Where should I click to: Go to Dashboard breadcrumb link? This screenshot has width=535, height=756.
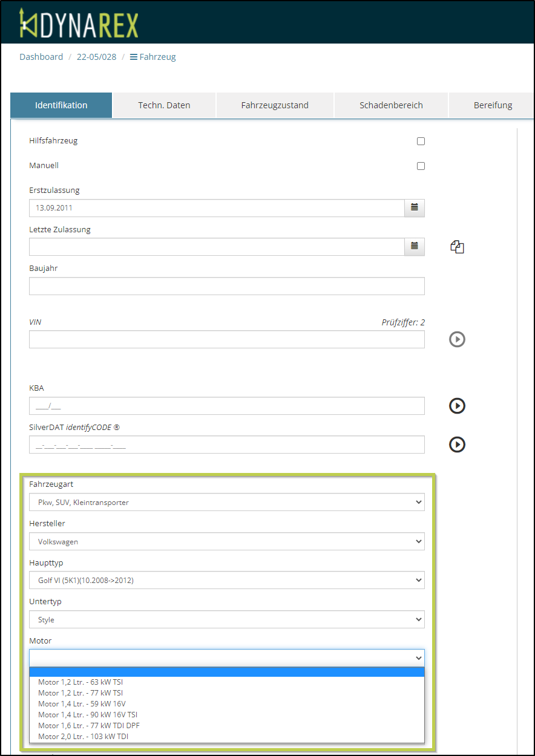pyautogui.click(x=41, y=57)
